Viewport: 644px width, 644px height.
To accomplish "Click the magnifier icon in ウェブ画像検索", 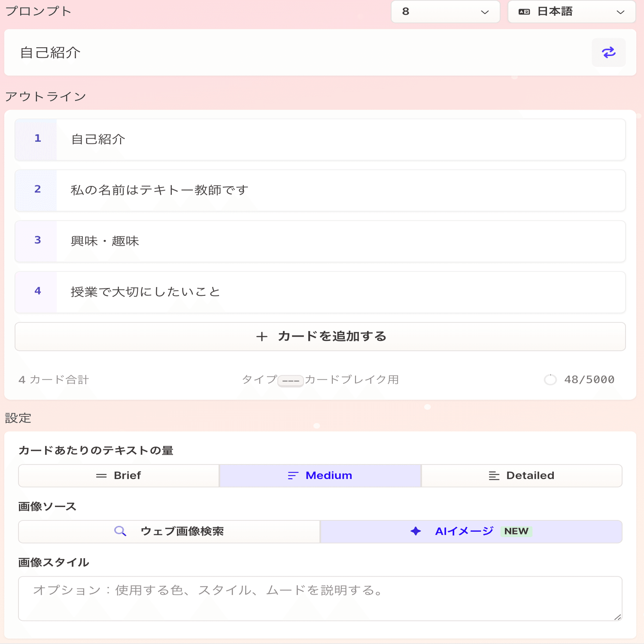I will coord(120,531).
